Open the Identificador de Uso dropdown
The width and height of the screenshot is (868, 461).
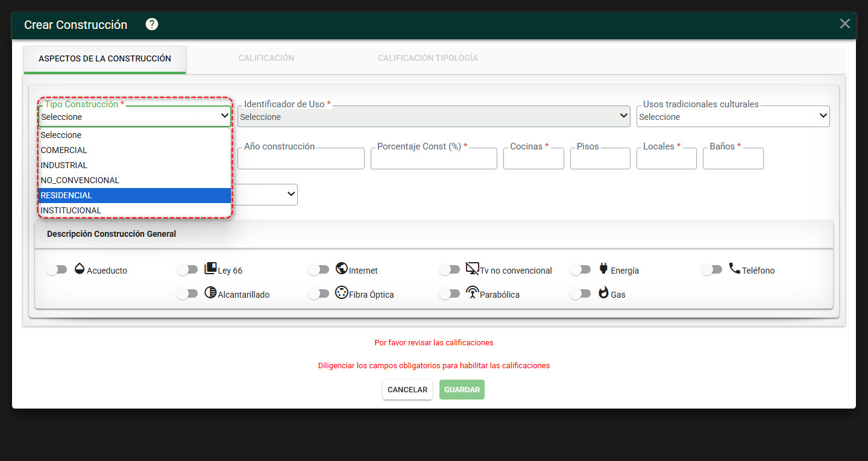click(434, 116)
